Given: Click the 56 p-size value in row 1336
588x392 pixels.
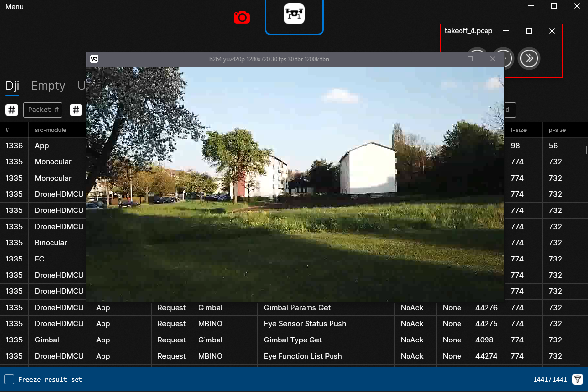Looking at the screenshot, I should click(x=553, y=146).
